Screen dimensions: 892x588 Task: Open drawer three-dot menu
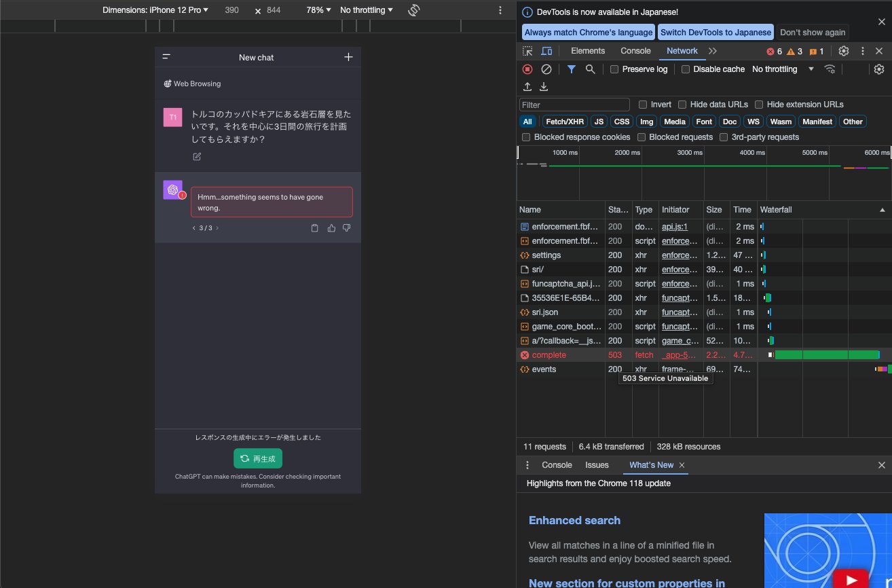(x=527, y=465)
